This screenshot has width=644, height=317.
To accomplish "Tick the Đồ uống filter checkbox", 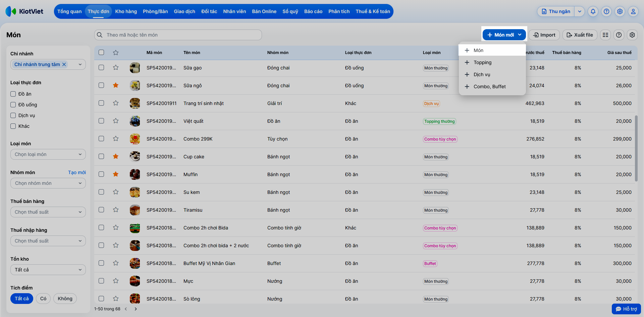I will [x=13, y=105].
